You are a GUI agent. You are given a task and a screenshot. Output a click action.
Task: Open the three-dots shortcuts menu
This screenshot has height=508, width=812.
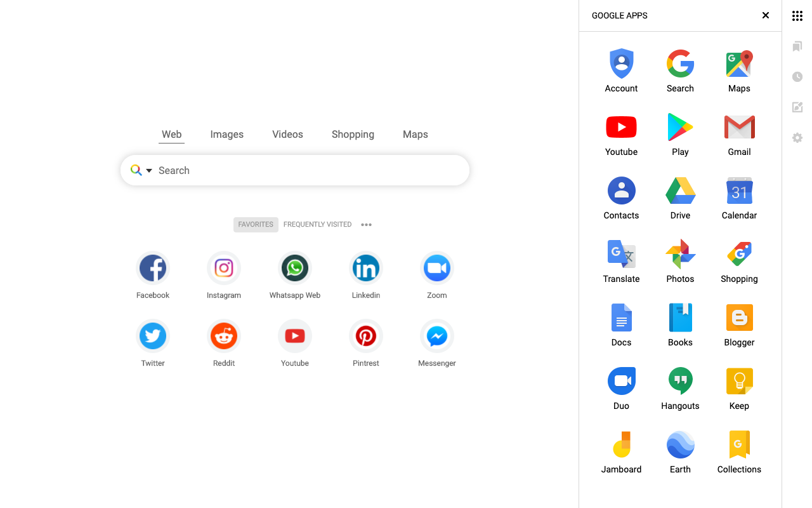(x=366, y=225)
